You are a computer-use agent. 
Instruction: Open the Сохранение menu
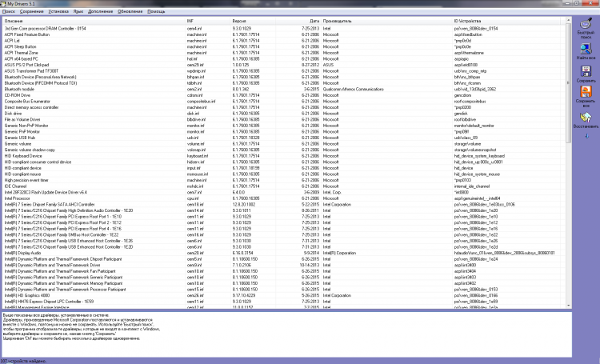coord(32,11)
